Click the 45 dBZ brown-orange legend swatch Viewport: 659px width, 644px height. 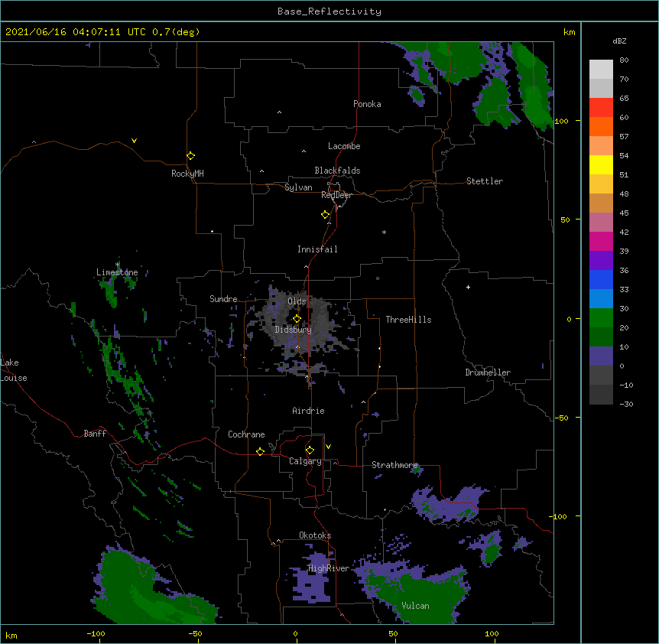[601, 203]
